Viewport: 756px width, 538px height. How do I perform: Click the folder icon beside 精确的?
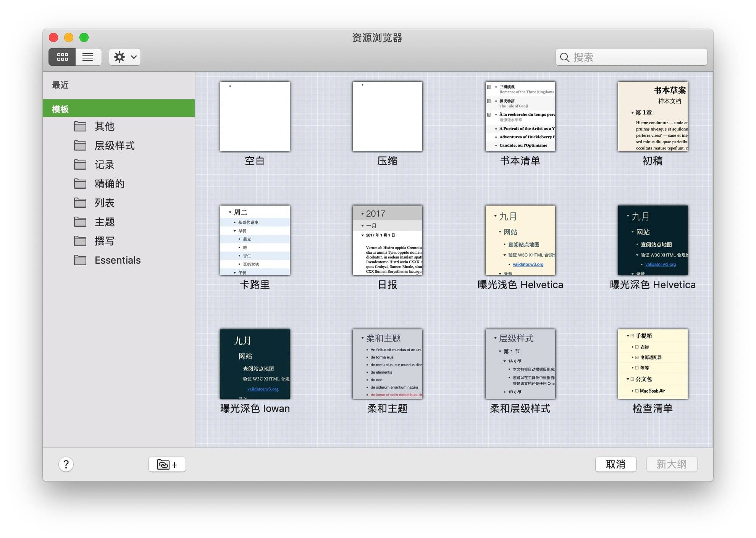[80, 183]
